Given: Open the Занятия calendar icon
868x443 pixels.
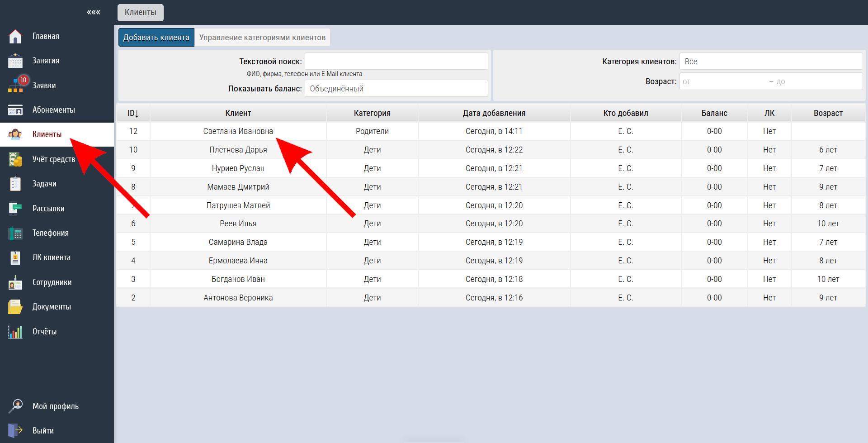Looking at the screenshot, I should pos(15,61).
